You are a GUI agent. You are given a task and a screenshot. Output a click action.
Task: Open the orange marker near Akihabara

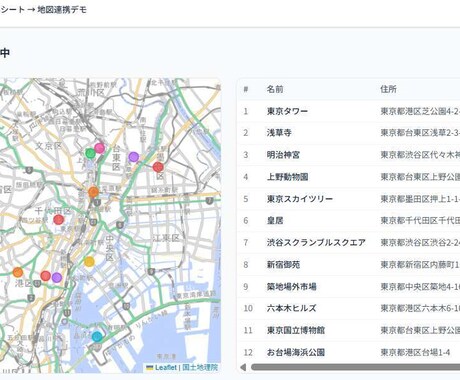click(94, 192)
